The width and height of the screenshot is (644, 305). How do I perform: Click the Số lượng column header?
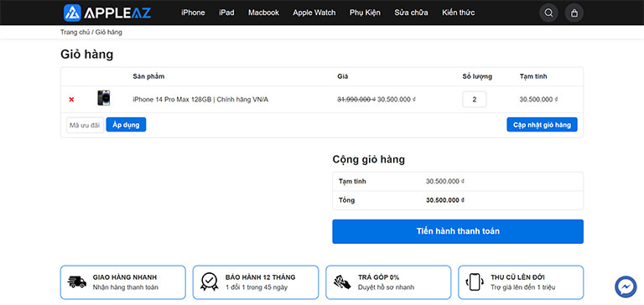pyautogui.click(x=477, y=76)
